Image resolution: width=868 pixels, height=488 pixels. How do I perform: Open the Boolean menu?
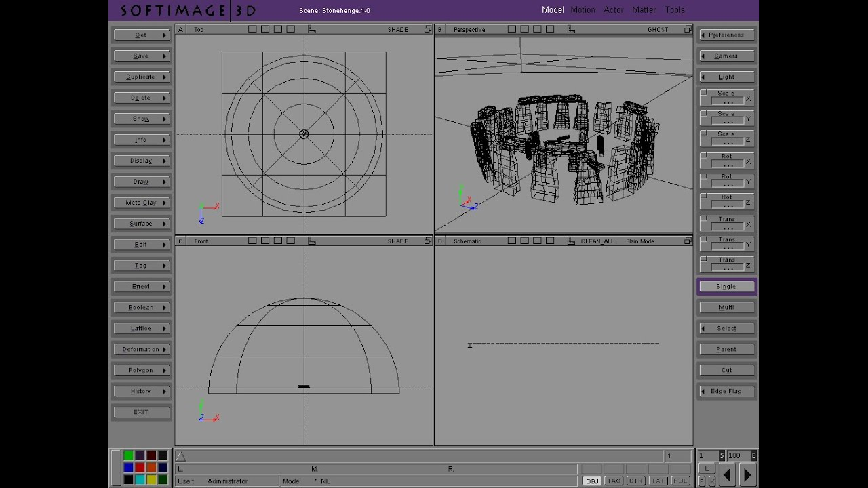[x=141, y=307]
